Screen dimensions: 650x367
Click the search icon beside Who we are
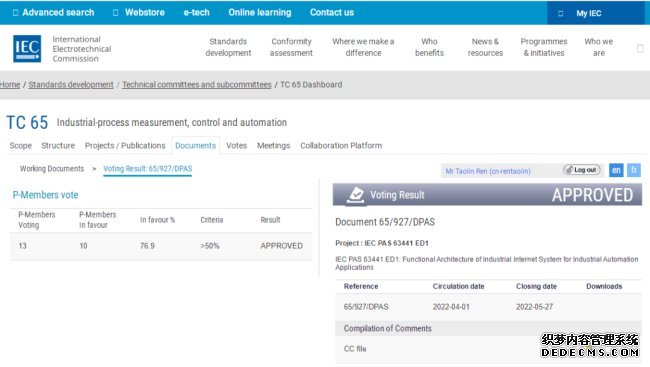click(640, 49)
